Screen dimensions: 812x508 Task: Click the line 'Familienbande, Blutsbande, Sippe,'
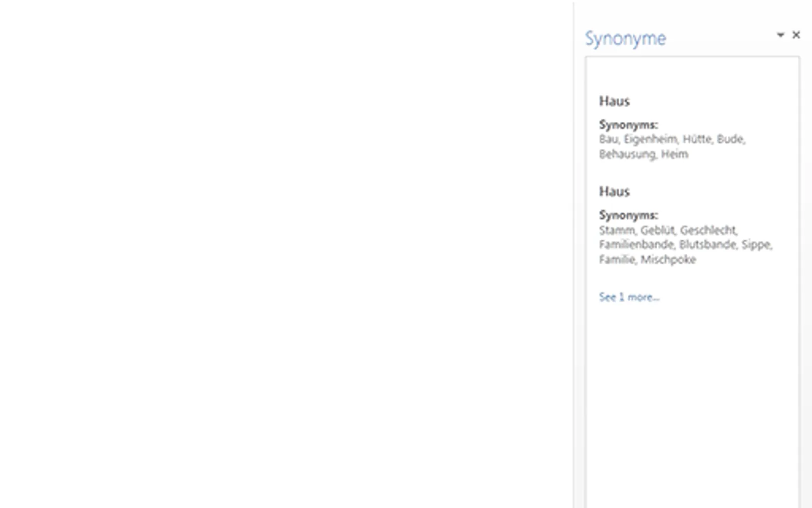tap(686, 245)
